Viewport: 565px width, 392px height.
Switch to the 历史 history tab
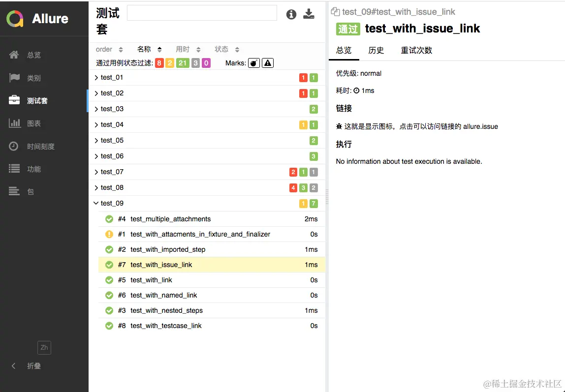(x=376, y=50)
